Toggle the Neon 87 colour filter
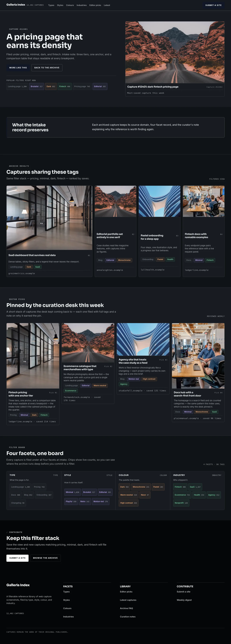This screenshot has height=644, width=231. click(145, 495)
